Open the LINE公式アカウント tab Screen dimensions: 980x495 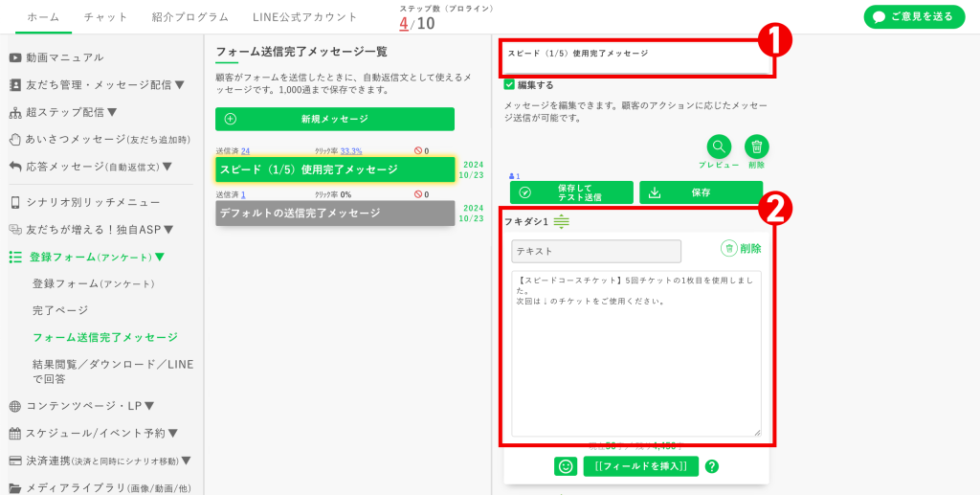pos(305,17)
